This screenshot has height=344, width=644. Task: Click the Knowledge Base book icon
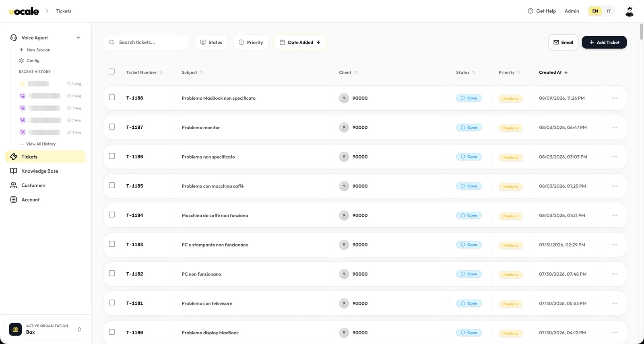click(14, 171)
